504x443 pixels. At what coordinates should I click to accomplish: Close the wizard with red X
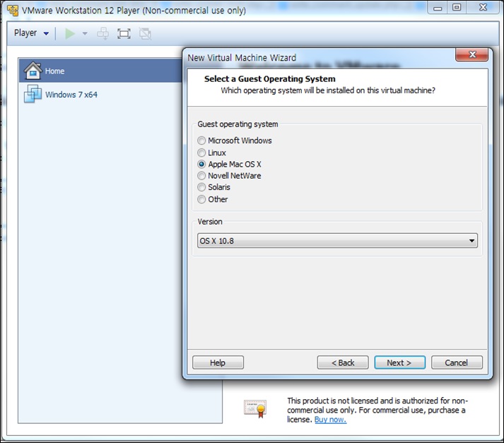[472, 54]
